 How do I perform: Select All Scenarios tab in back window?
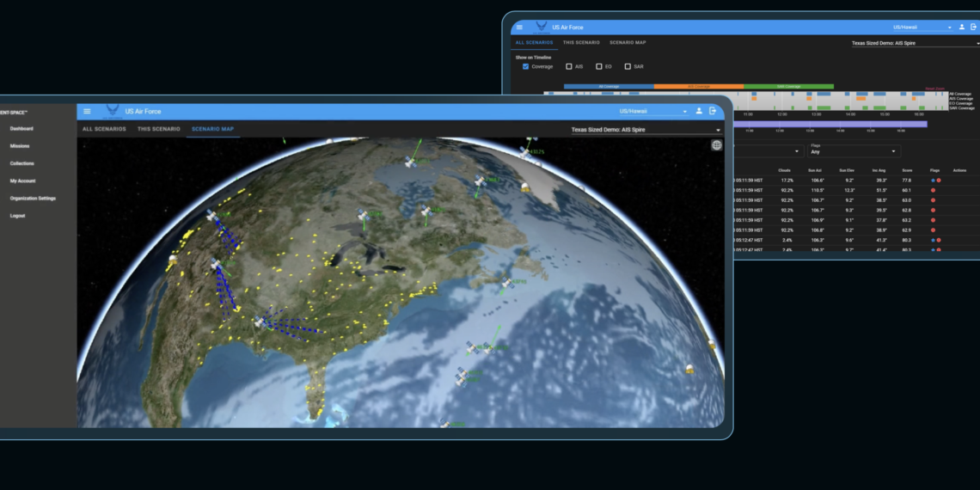535,42
